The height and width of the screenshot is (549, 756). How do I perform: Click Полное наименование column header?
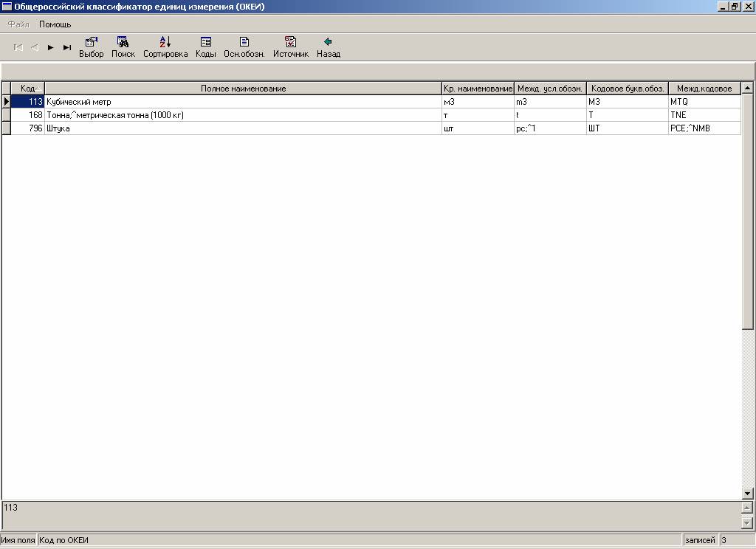pyautogui.click(x=243, y=89)
